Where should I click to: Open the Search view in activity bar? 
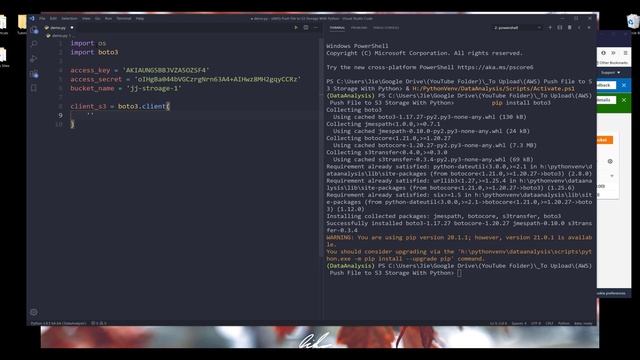[x=34, y=44]
